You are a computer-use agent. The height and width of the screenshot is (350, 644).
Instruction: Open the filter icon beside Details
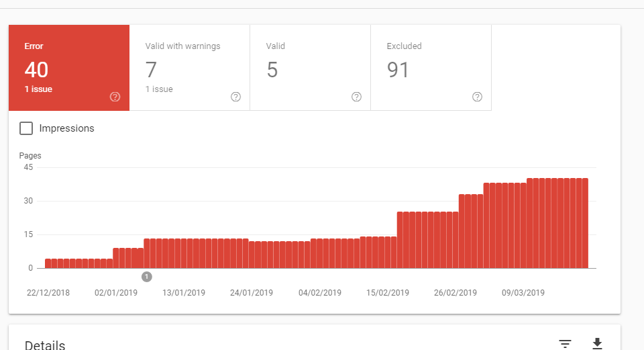click(566, 344)
